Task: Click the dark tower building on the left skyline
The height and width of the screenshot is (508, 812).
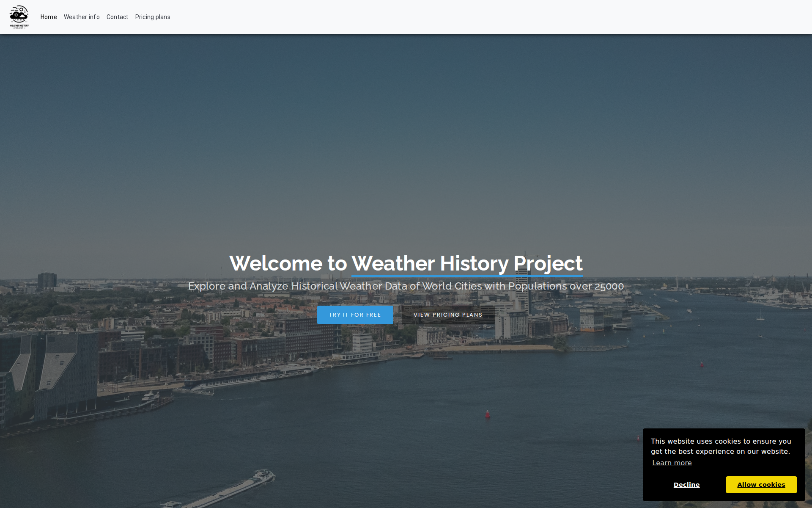Action: point(47,281)
